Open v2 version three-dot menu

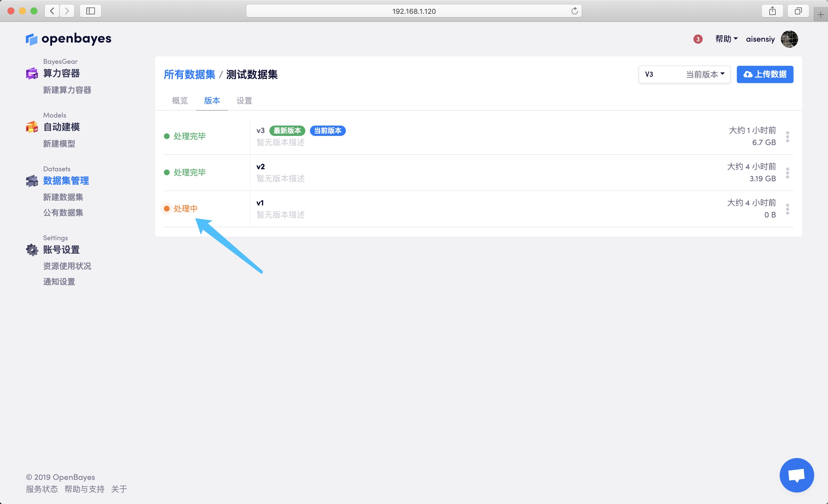pos(787,173)
